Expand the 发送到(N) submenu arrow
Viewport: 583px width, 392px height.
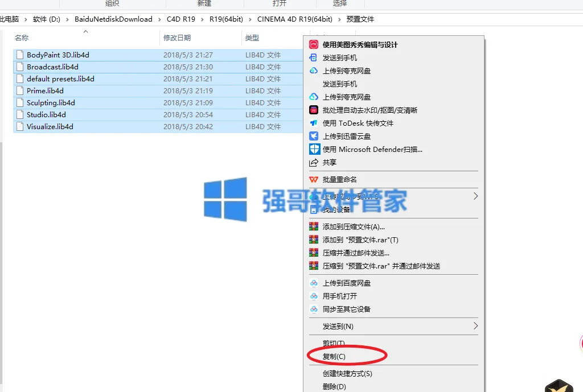click(475, 326)
